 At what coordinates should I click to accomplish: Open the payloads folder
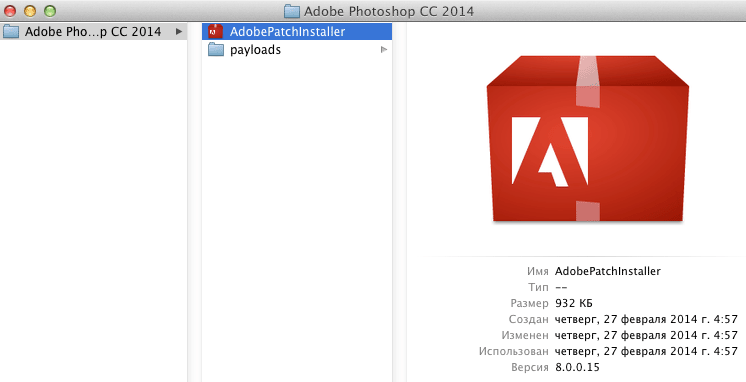[x=297, y=49]
